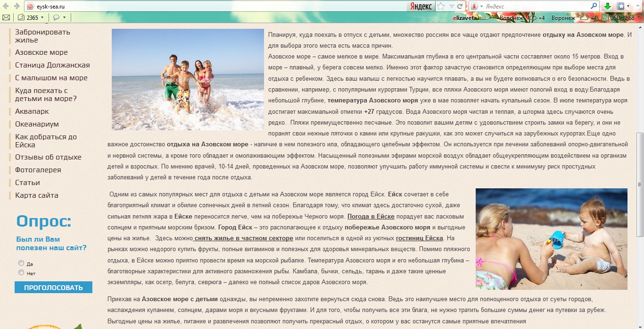Reload the page with the refresh icon
Screen dimensions: 644x329
coord(460,6)
